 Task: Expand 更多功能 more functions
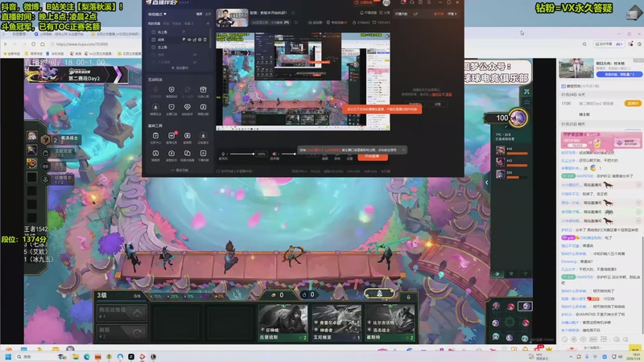(179, 170)
